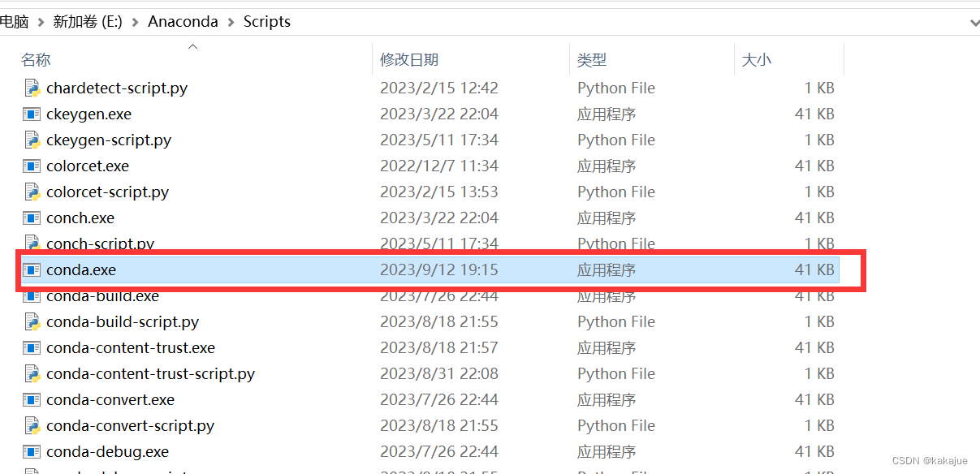Open the address bar history dropdown
Image resolution: width=980 pixels, height=474 pixels.
pos(971,21)
